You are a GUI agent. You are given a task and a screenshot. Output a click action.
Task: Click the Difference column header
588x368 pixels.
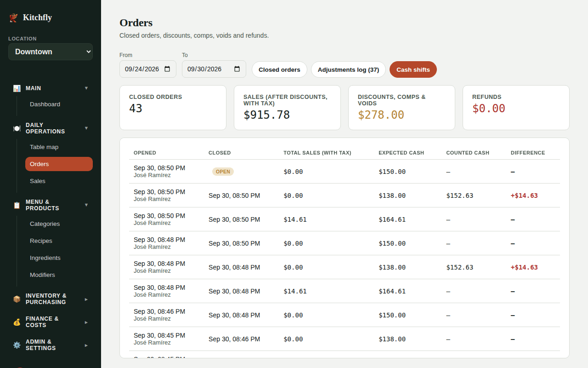(x=528, y=153)
